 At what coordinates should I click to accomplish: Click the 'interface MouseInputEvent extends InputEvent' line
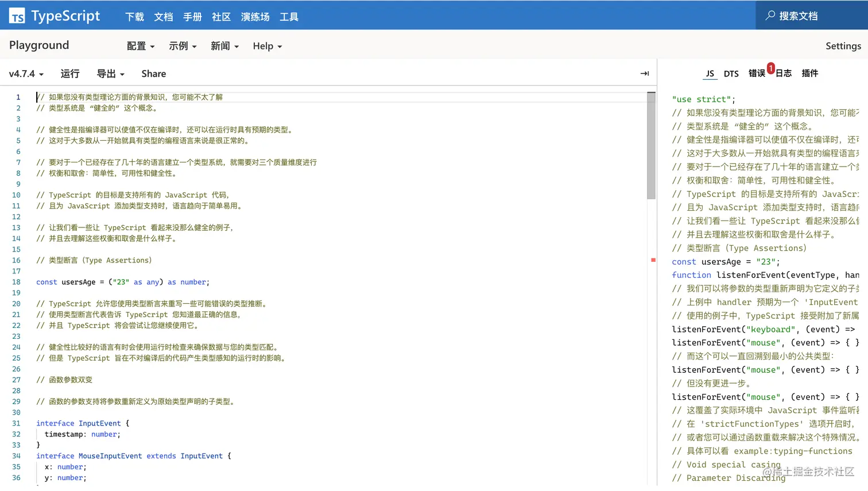click(134, 456)
